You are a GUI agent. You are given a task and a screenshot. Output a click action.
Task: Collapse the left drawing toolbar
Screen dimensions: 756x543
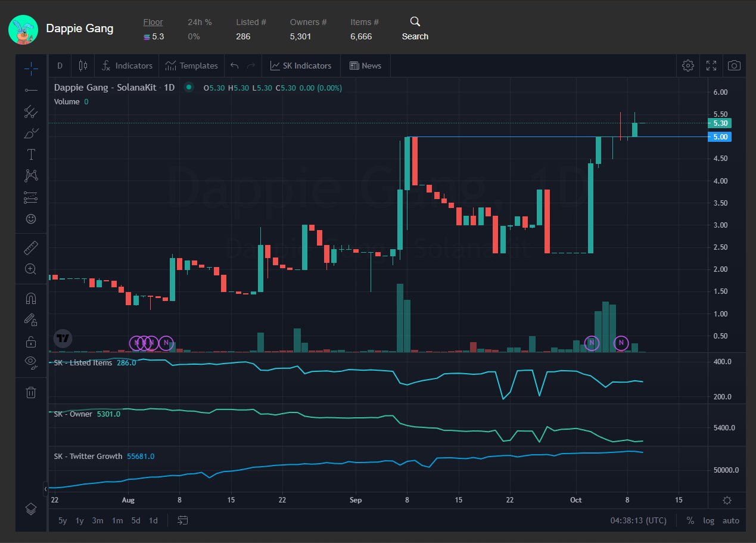pos(46,489)
